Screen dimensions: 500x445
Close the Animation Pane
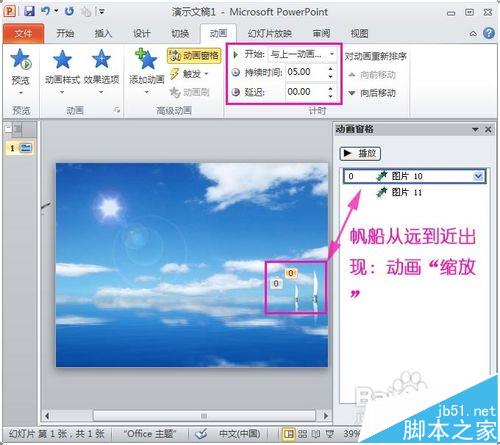click(488, 129)
